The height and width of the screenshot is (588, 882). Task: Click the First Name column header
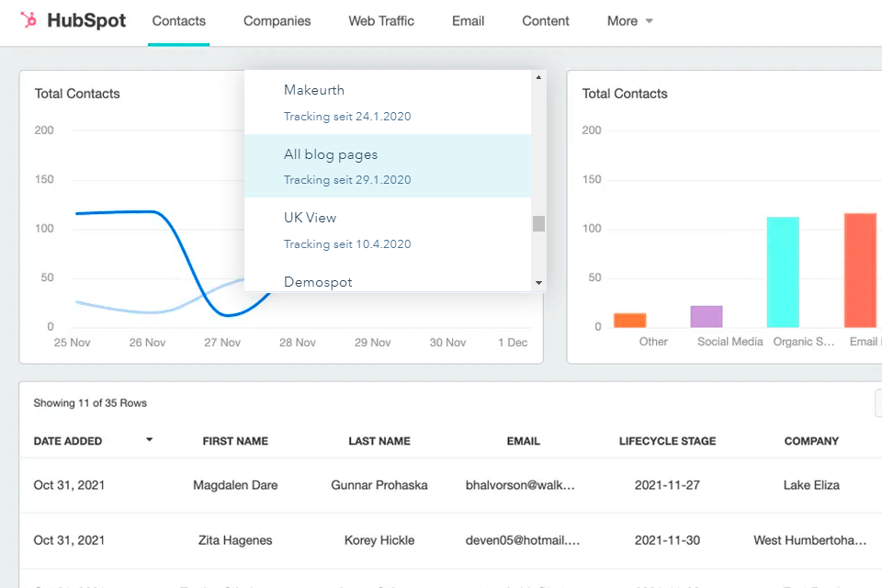[235, 441]
